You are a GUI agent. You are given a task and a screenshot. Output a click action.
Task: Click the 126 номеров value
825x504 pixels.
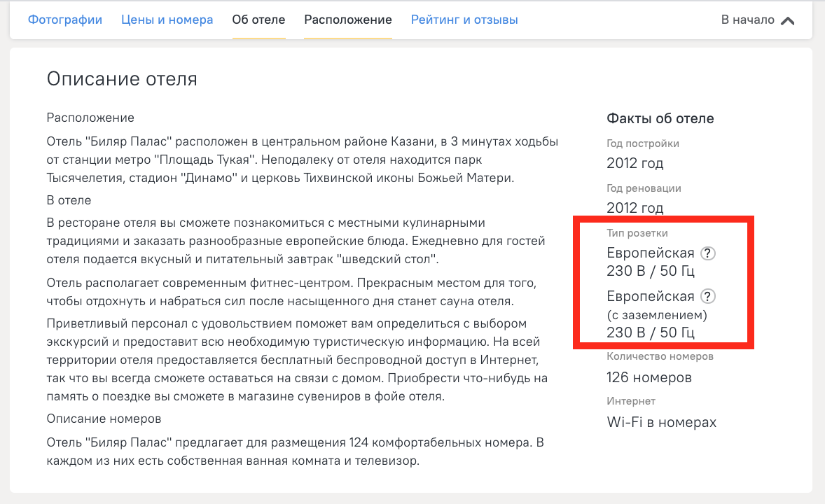coord(649,378)
